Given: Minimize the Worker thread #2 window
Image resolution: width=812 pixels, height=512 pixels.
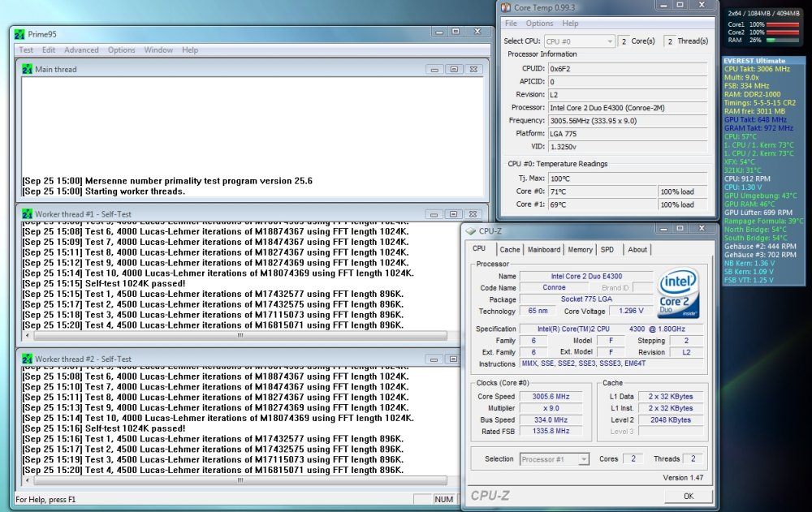Looking at the screenshot, I should click(434, 359).
